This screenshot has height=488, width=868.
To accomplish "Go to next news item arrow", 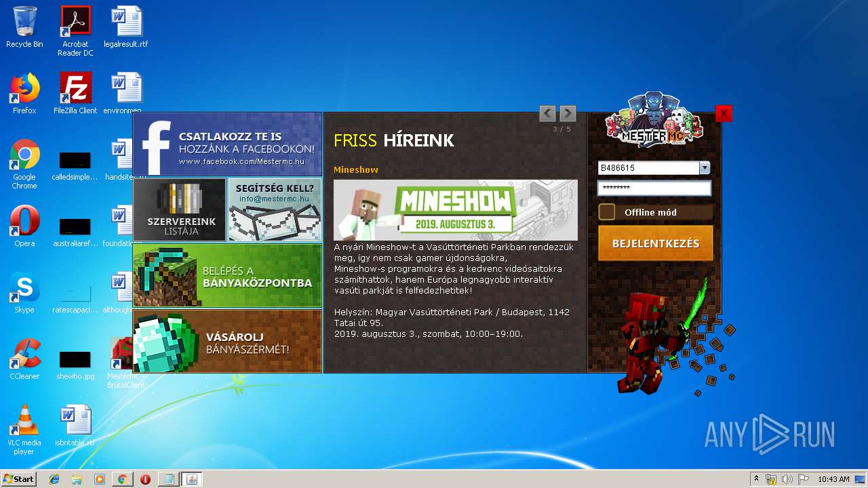I will (568, 113).
